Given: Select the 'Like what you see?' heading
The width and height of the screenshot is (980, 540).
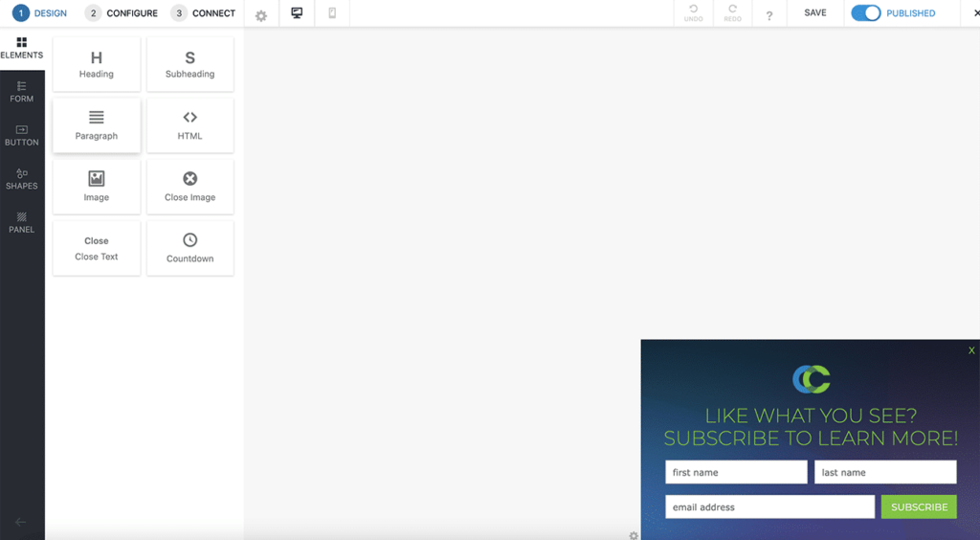Looking at the screenshot, I should click(811, 427).
